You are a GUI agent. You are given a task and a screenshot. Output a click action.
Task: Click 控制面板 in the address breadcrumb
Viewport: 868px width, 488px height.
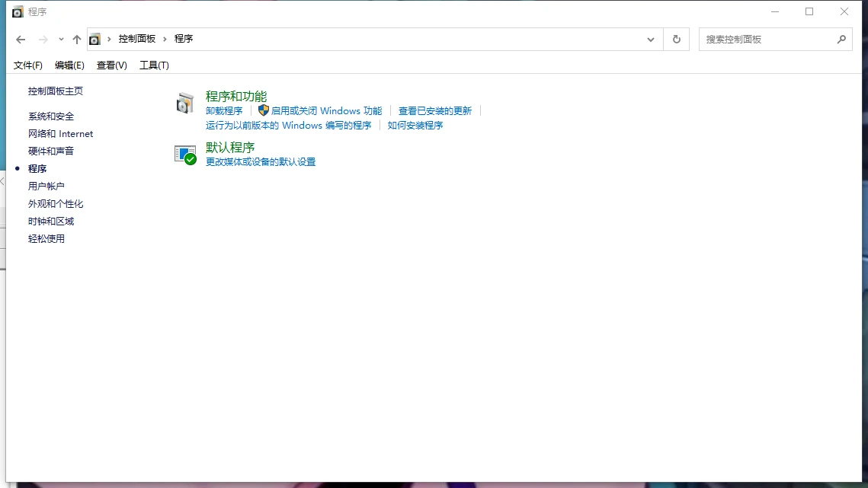pos(136,39)
